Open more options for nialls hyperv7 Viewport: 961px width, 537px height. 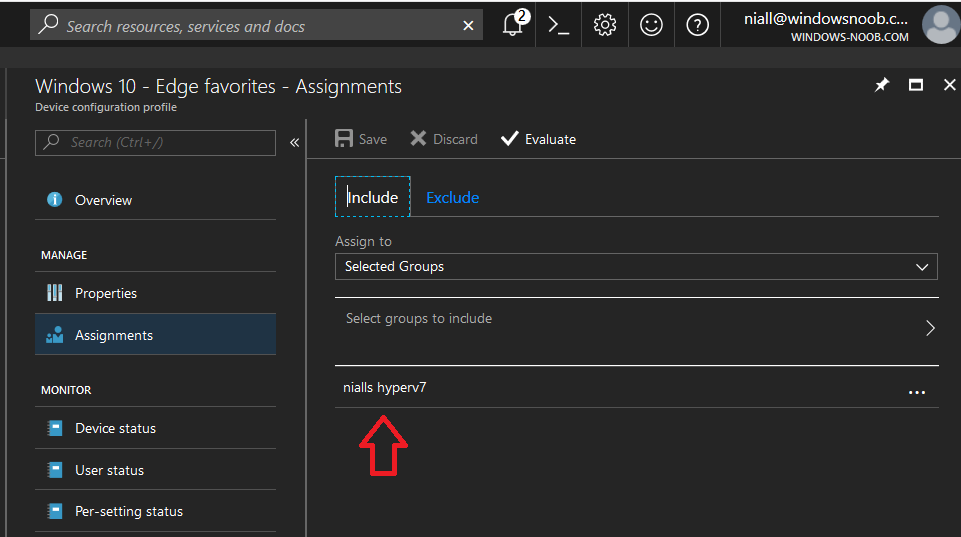pos(917,392)
